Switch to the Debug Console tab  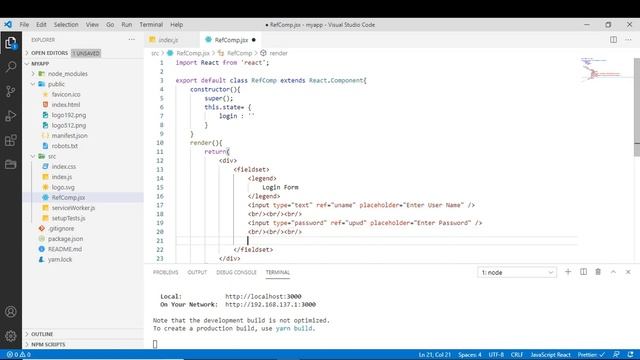(x=236, y=272)
